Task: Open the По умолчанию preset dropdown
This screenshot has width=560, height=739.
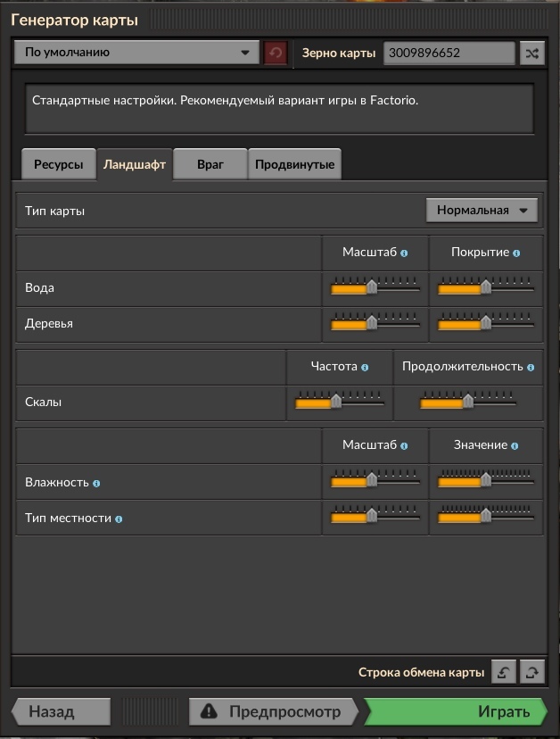Action: click(136, 53)
